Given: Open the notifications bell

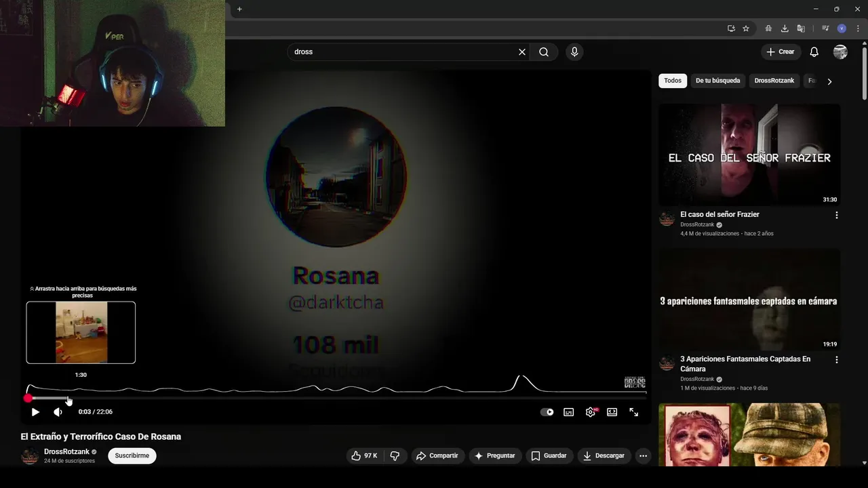Looking at the screenshot, I should 814,52.
